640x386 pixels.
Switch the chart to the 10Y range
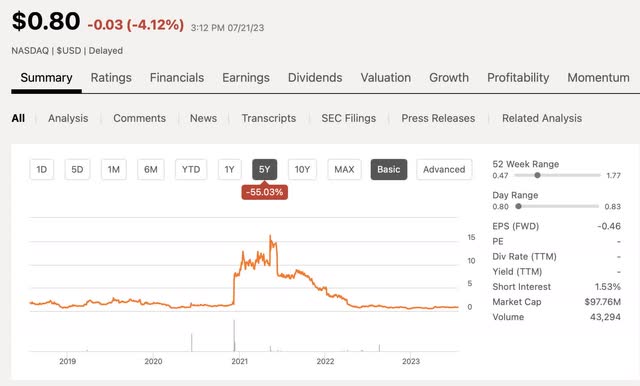click(302, 169)
